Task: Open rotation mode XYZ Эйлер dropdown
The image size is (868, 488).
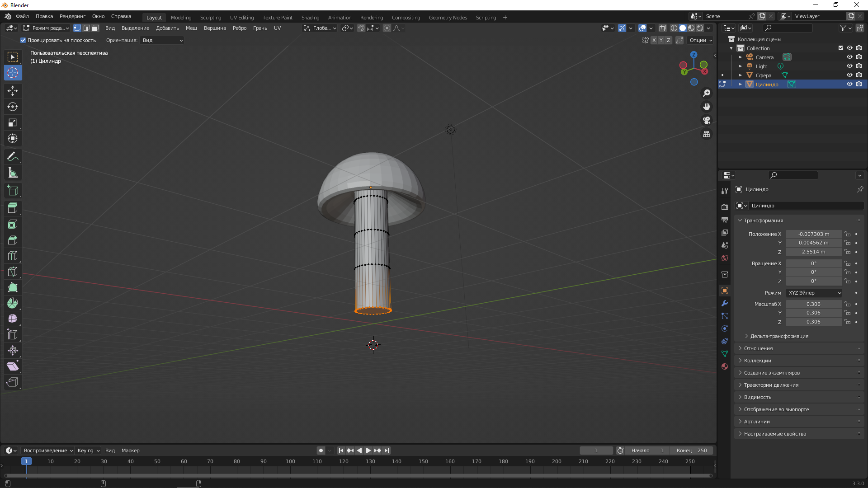Action: [x=814, y=293]
